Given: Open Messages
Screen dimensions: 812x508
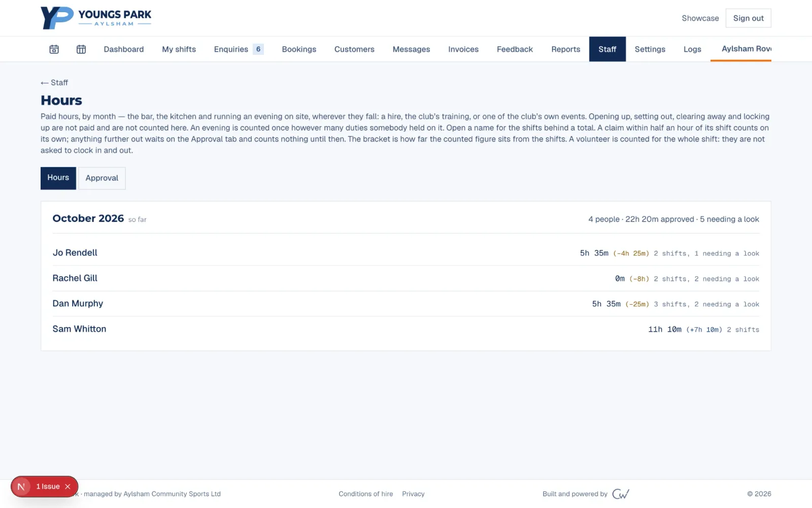Looking at the screenshot, I should click(411, 49).
